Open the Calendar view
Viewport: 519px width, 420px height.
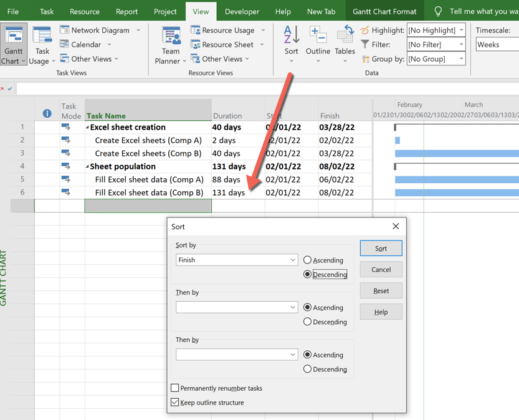(x=85, y=44)
